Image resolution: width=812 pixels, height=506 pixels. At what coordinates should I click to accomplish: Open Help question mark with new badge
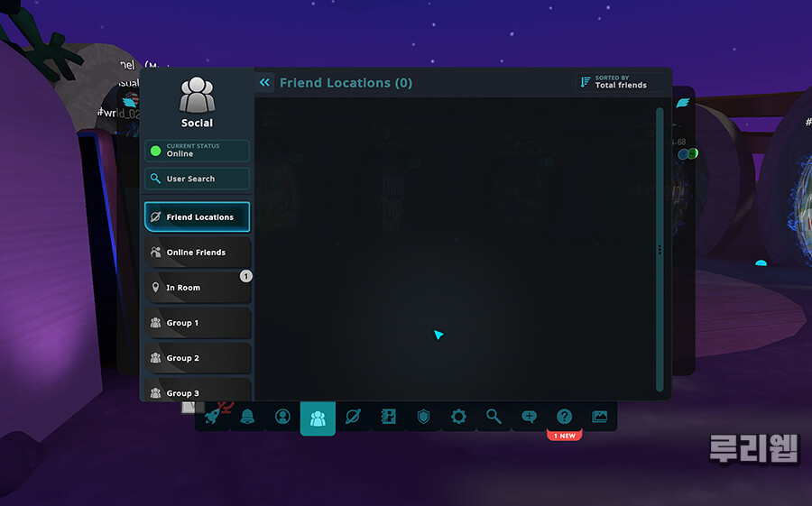click(x=564, y=417)
